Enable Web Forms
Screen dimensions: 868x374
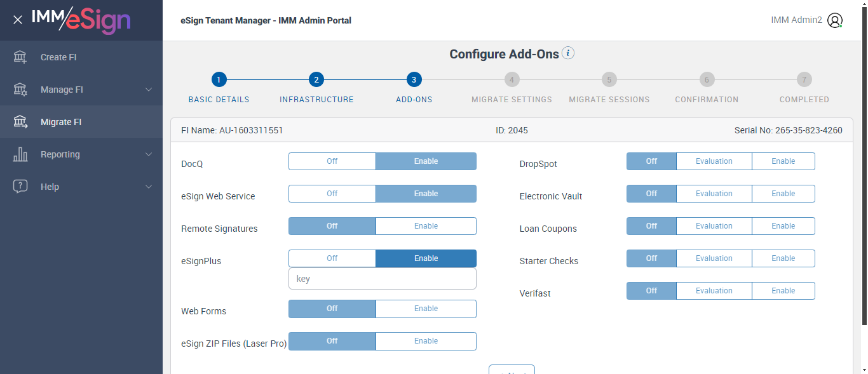(426, 309)
